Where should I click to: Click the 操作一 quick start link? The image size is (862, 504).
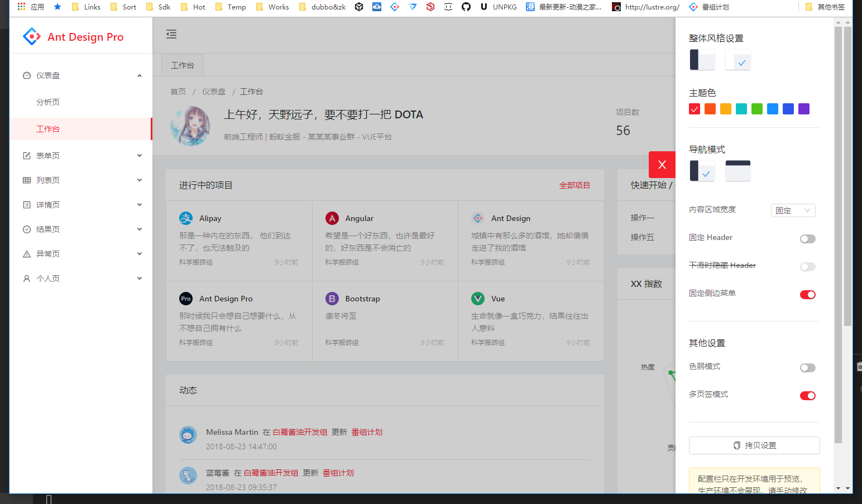tap(643, 218)
